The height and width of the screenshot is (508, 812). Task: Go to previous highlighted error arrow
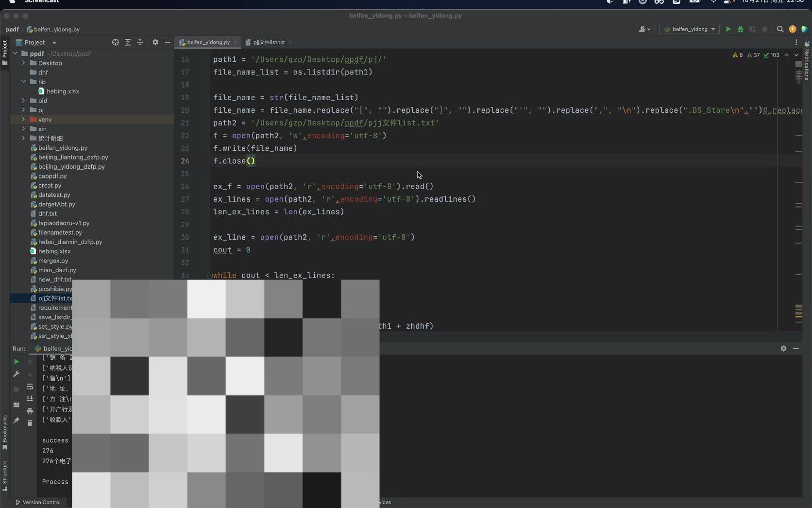point(786,55)
